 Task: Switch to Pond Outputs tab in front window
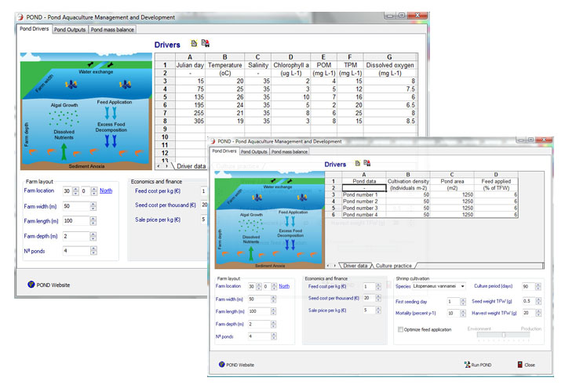tap(253, 152)
